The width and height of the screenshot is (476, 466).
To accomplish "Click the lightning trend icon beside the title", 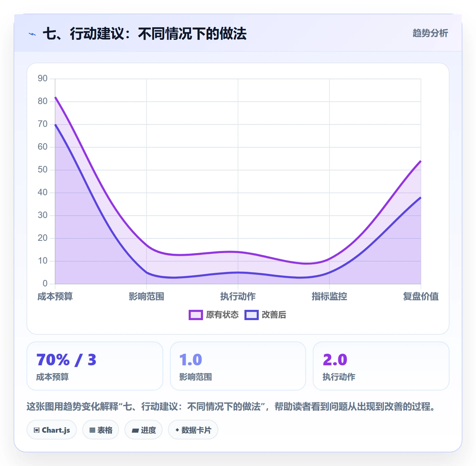I will point(32,34).
